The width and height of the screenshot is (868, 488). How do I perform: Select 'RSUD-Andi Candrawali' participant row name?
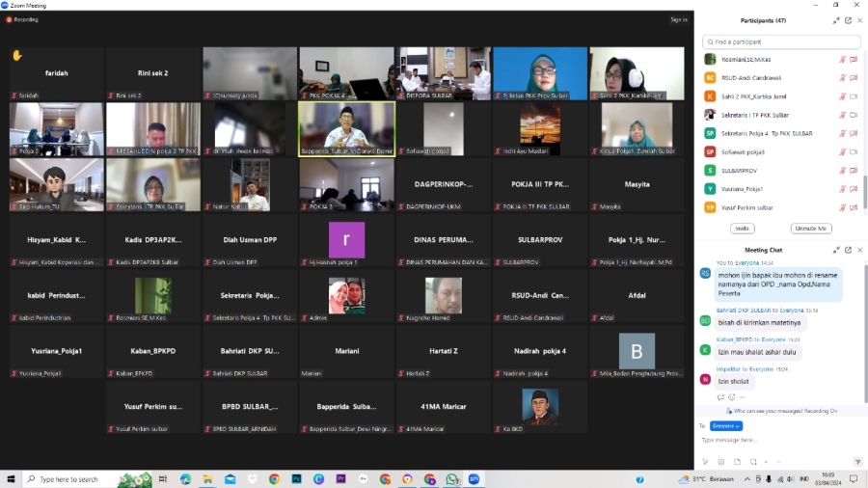click(750, 78)
